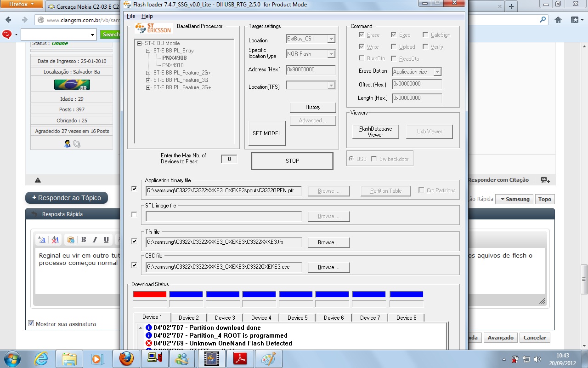Click the multi-quote icon next to Responder com Citação
588x368 pixels.
tap(545, 180)
